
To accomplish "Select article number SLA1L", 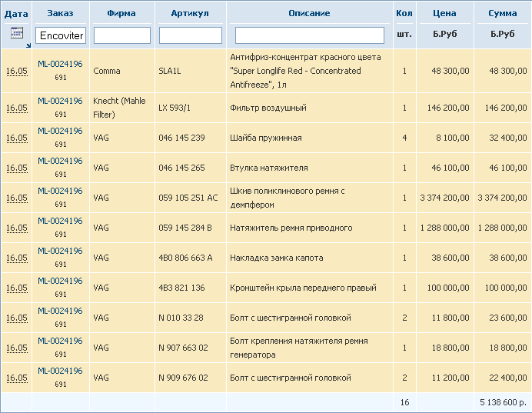I will pyautogui.click(x=170, y=71).
